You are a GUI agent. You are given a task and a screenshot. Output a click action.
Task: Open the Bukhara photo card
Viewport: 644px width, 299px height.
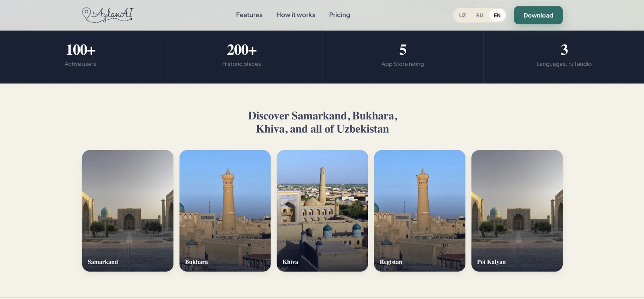225,211
